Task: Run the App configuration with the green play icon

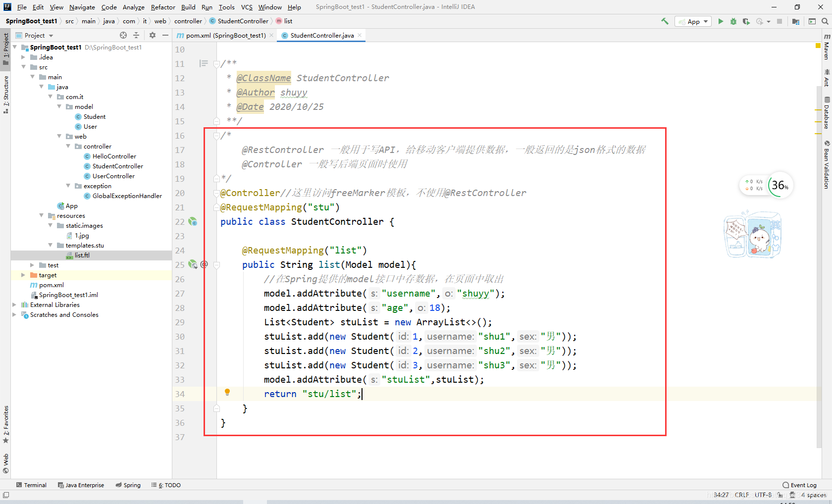Action: click(721, 21)
